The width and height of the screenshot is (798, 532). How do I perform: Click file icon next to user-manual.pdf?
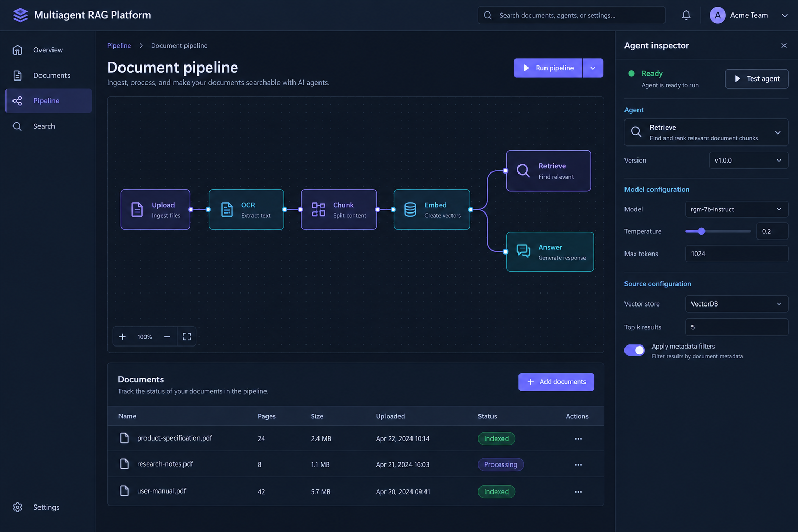tap(125, 491)
